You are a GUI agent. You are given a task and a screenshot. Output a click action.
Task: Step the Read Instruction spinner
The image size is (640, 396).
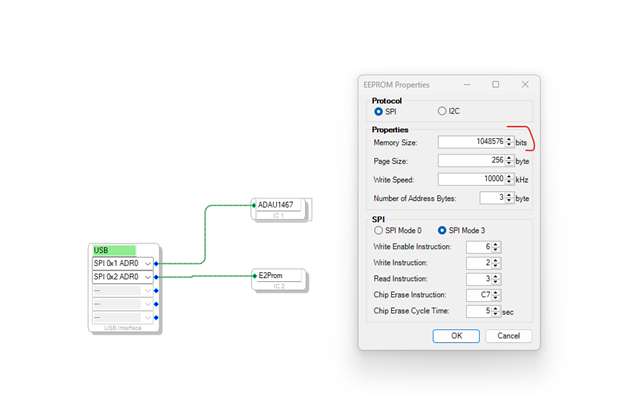(x=496, y=279)
